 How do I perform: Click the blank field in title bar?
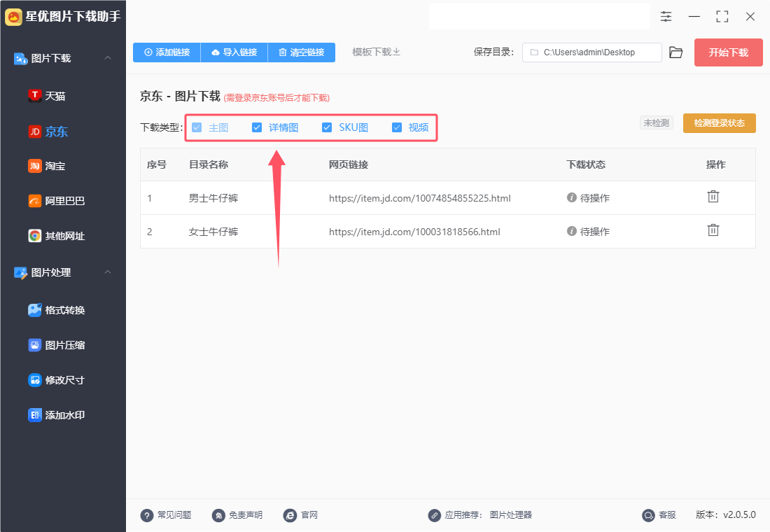click(539, 17)
